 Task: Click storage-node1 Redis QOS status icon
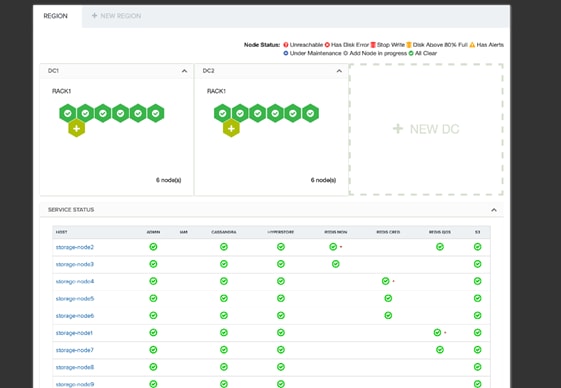pos(437,333)
